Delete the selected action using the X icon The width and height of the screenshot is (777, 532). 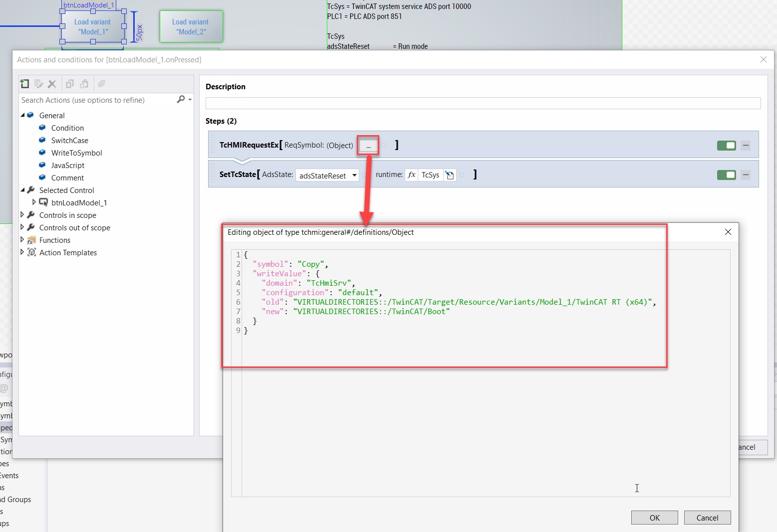coord(52,84)
